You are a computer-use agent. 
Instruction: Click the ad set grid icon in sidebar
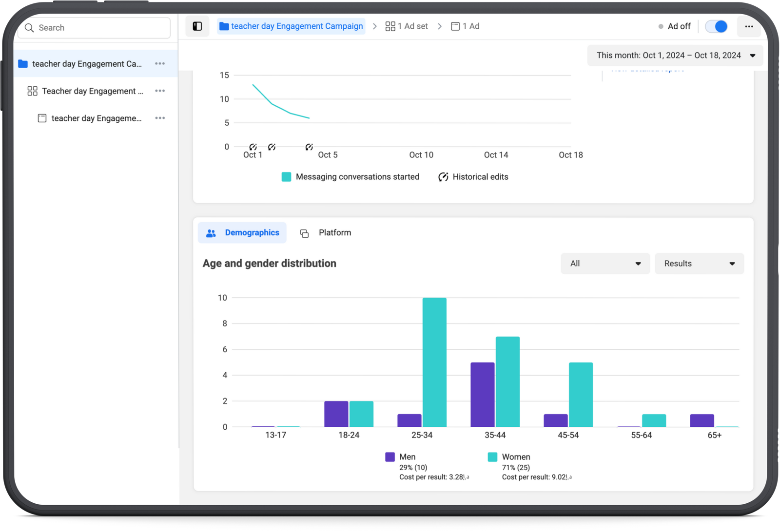pos(32,91)
